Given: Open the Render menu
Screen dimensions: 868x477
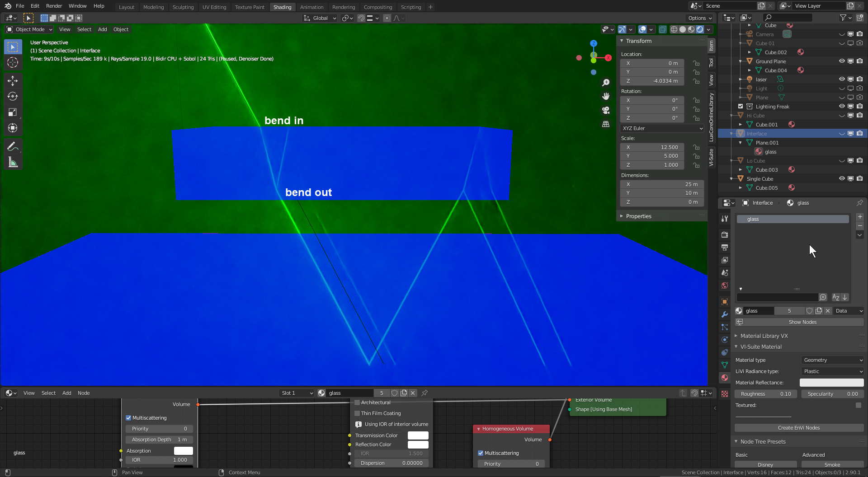Looking at the screenshot, I should (x=54, y=6).
